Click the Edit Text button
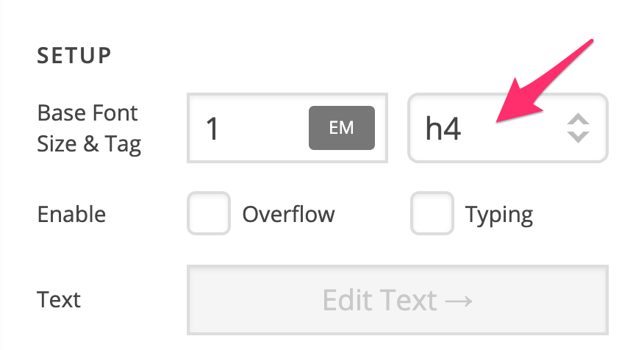644x350 pixels. click(x=397, y=300)
